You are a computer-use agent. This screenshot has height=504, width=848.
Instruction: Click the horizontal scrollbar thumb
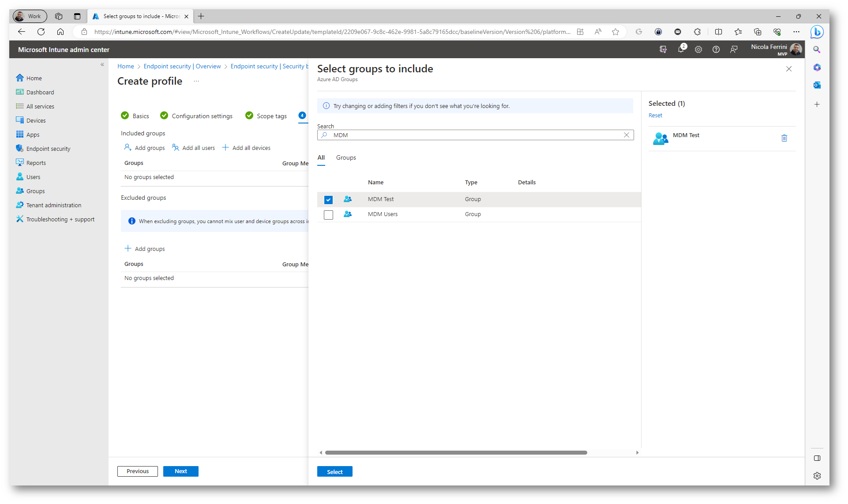pos(456,453)
